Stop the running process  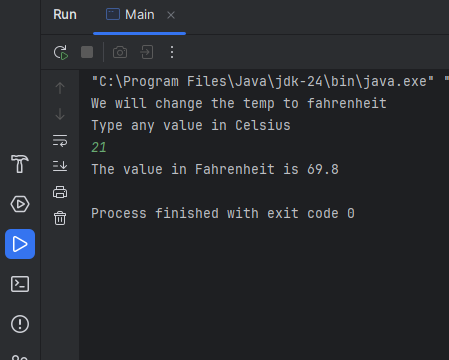tap(87, 52)
